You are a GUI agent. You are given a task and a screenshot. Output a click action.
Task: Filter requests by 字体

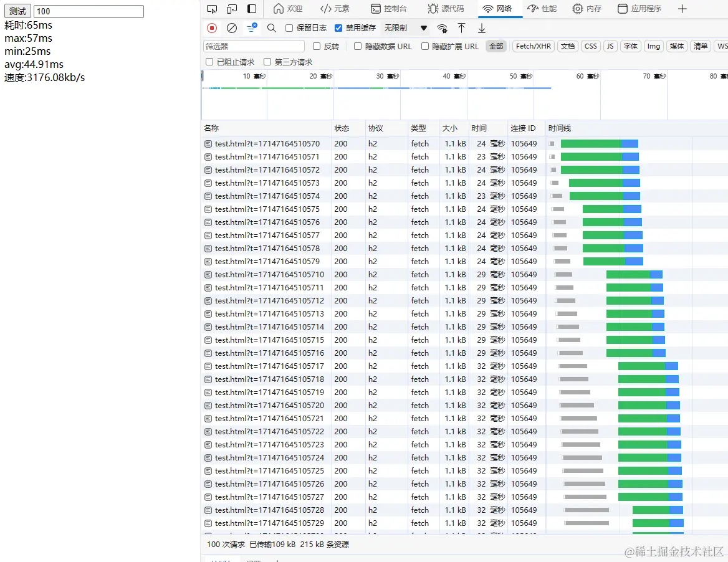[631, 46]
